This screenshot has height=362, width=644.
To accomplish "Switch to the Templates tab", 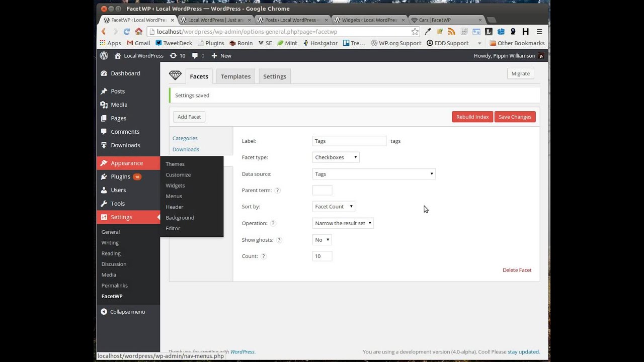I will pos(235,76).
